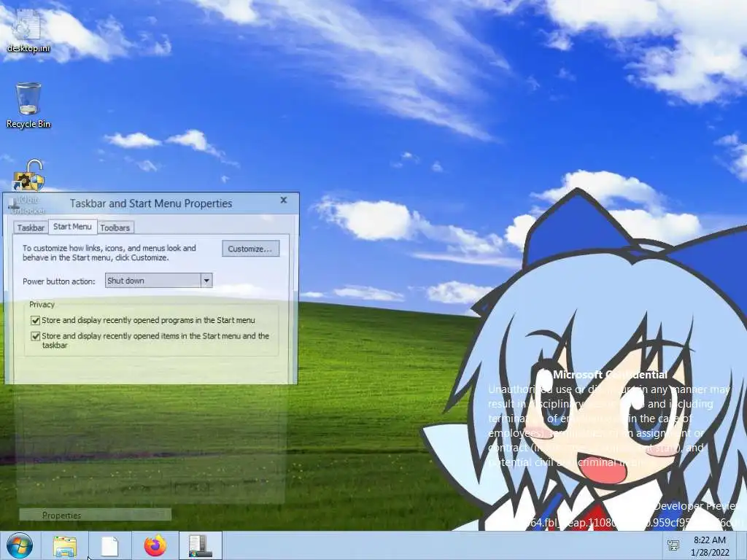Click the network tray icon

pos(673,545)
